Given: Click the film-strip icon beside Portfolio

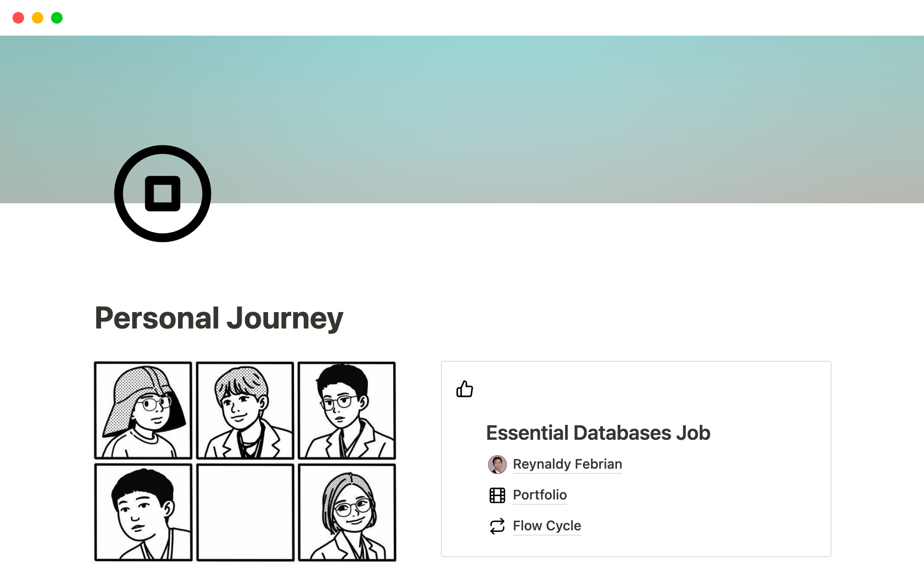Looking at the screenshot, I should pos(497,495).
